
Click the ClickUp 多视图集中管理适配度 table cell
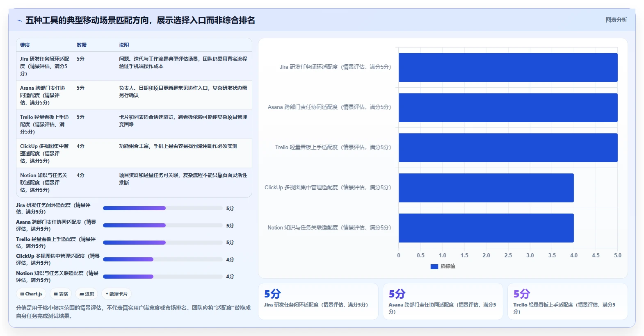point(45,154)
